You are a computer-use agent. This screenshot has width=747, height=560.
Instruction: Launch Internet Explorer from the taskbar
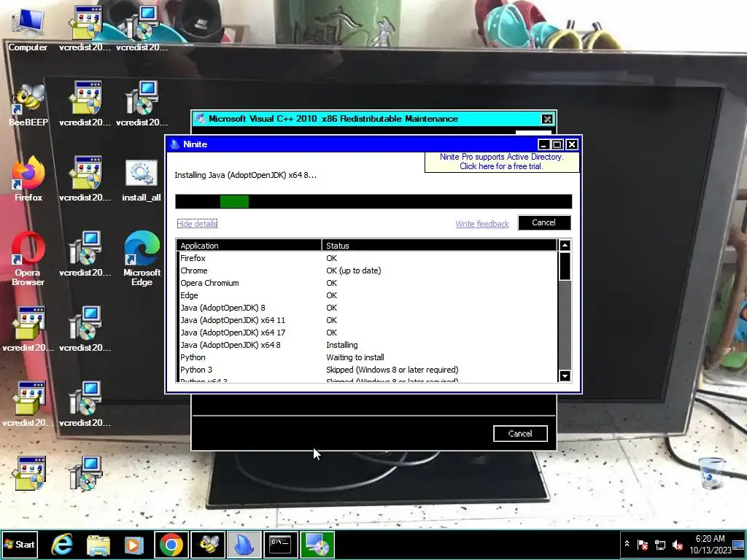[x=62, y=545]
